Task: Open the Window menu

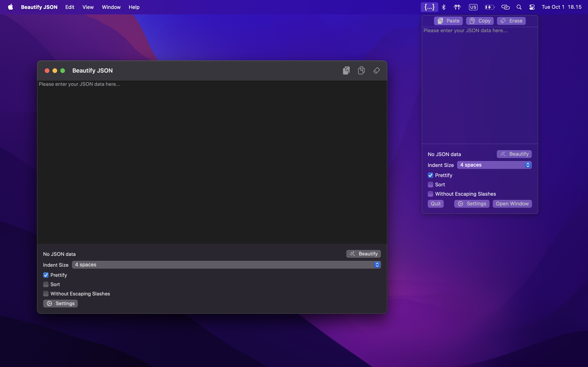Action: pos(111,7)
